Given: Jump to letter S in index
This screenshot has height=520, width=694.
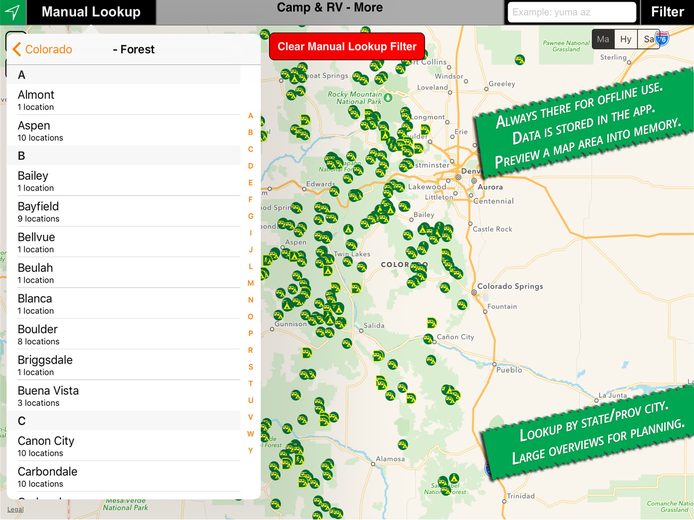Looking at the screenshot, I should [x=251, y=367].
